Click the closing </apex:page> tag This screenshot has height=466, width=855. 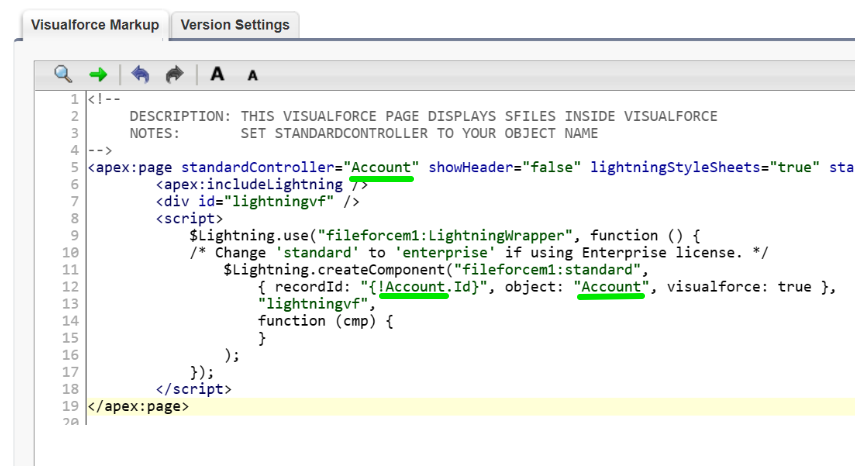click(139, 406)
